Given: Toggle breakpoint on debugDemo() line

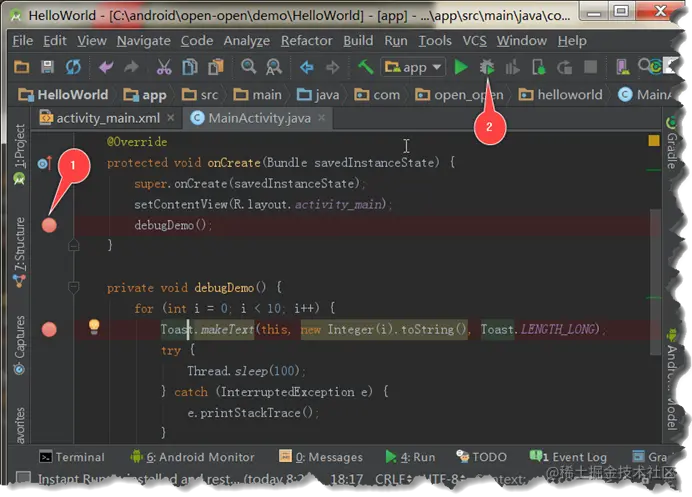Looking at the screenshot, I should pyautogui.click(x=49, y=225).
